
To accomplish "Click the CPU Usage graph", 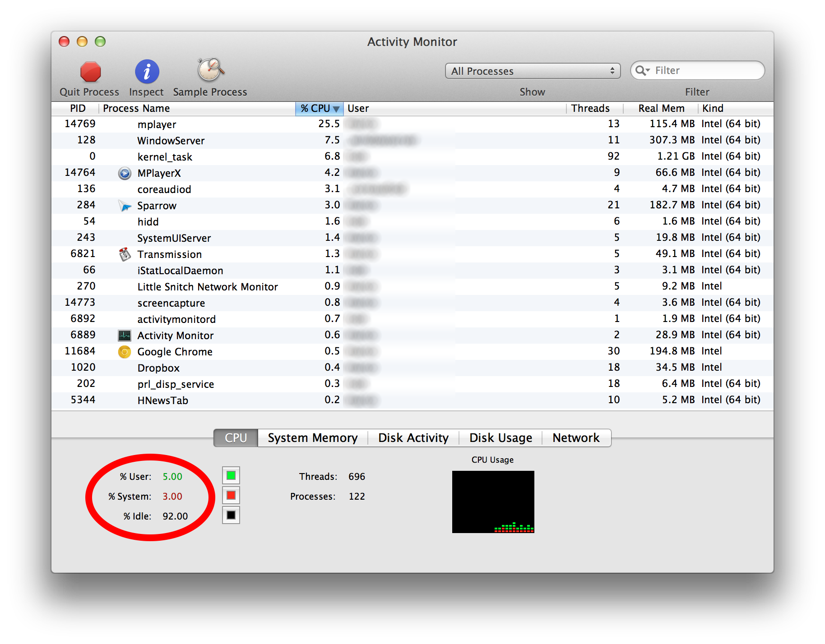I will click(493, 502).
